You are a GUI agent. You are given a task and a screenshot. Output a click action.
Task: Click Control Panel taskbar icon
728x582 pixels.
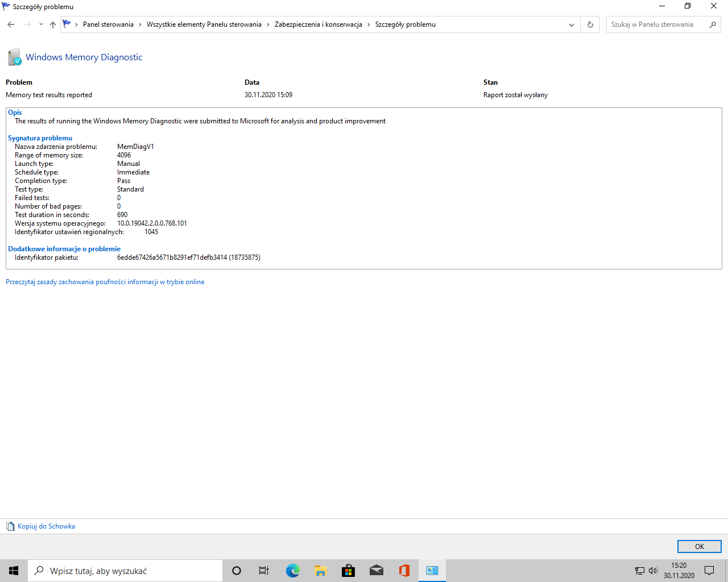tap(432, 571)
